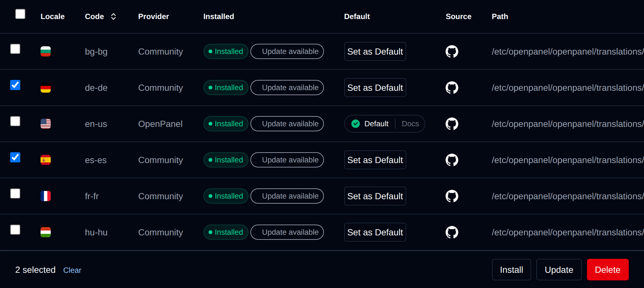The image size is (644, 288).
Task: Check the bg-bg row checkbox
Action: tap(15, 49)
